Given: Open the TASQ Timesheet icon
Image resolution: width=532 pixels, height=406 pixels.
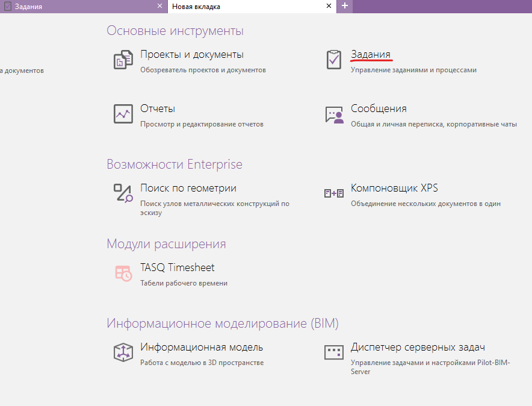Looking at the screenshot, I should click(x=123, y=273).
